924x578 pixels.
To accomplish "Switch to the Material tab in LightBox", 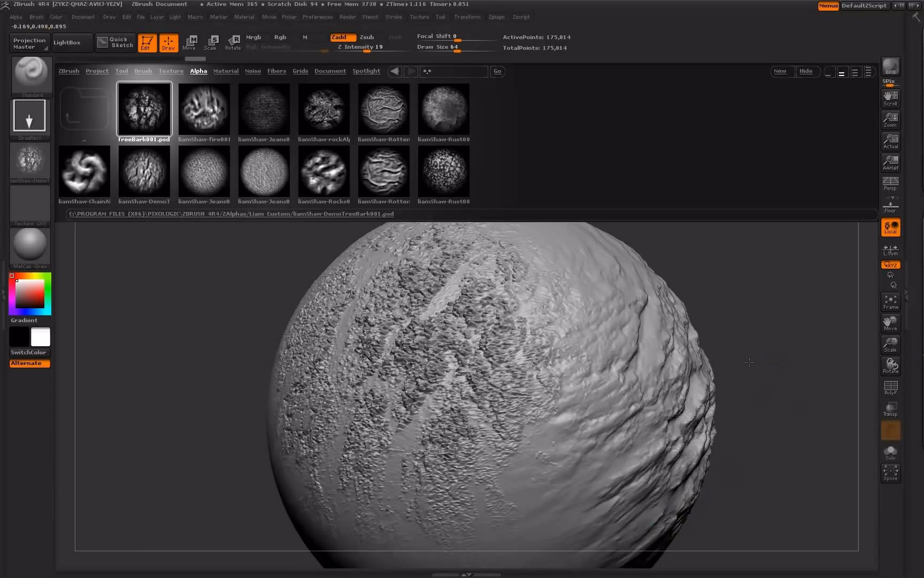I will (226, 71).
